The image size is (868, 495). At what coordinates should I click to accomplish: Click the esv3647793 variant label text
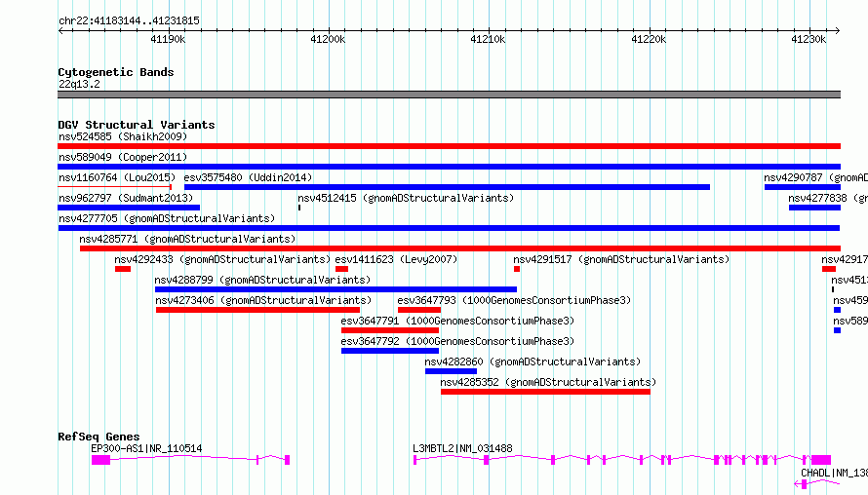point(514,300)
